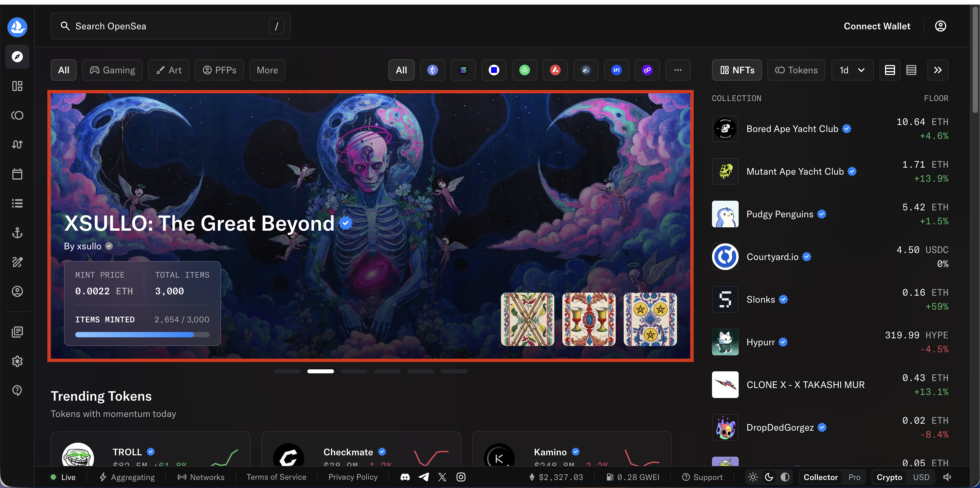Open the Instagram link in the footer

tap(461, 477)
